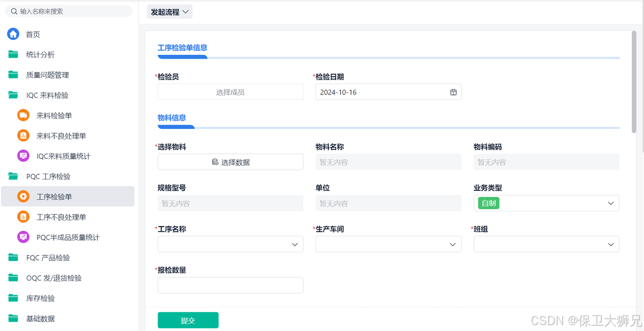Click the folder icon beside 基础数据
The width and height of the screenshot is (644, 331).
(13, 318)
